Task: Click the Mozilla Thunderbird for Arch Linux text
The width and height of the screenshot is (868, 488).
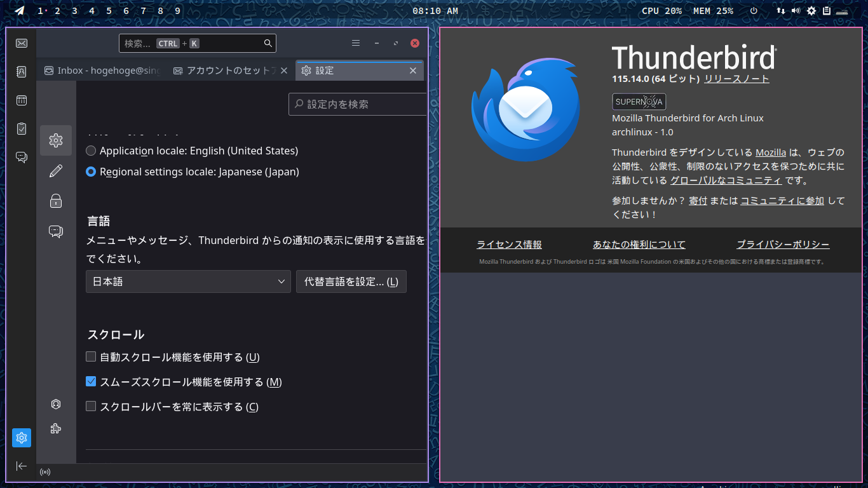Action: [x=688, y=118]
